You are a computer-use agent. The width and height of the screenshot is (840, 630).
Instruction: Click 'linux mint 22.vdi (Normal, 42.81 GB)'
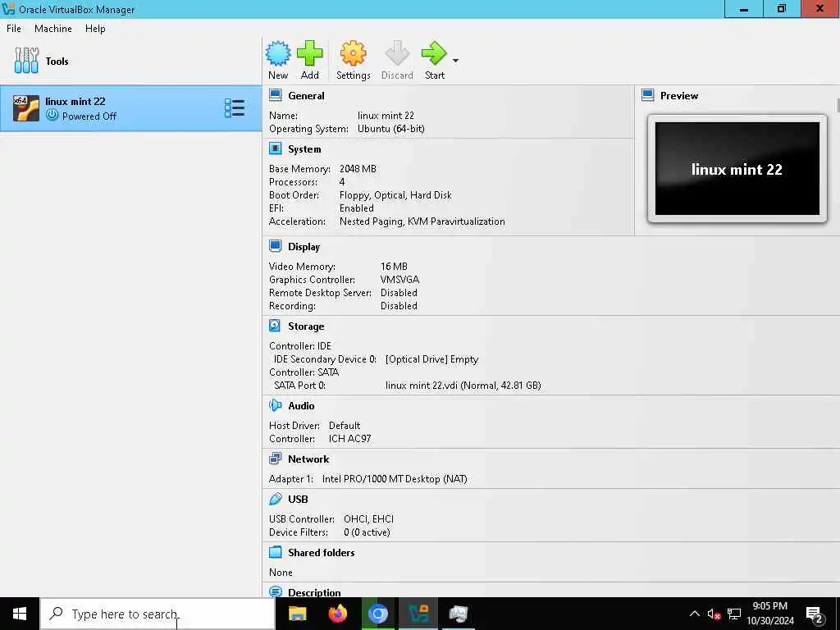tap(463, 386)
